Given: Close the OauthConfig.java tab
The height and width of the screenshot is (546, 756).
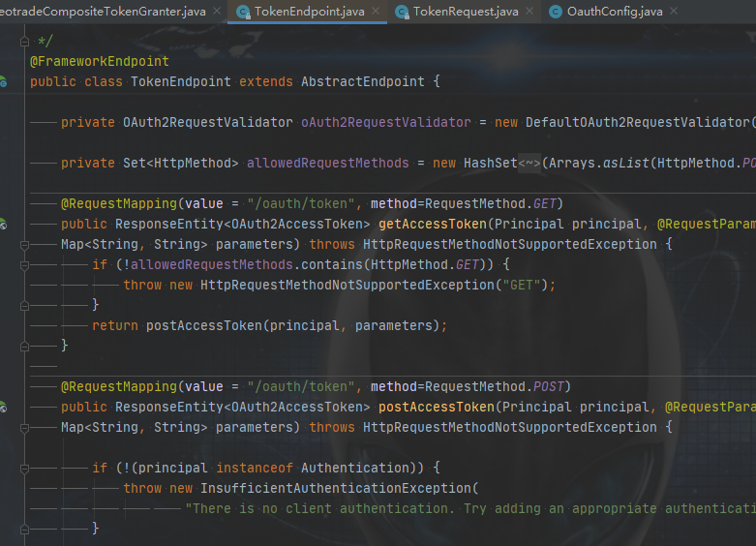Looking at the screenshot, I should [x=674, y=11].
